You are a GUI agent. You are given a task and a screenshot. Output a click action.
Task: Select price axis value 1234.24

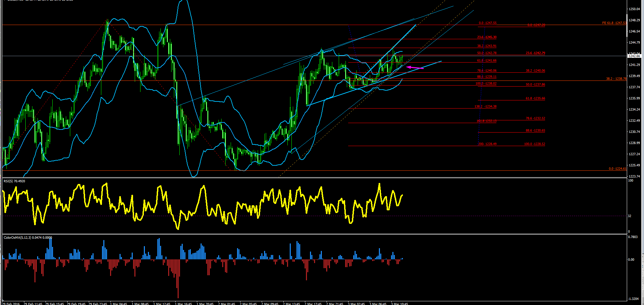click(635, 110)
